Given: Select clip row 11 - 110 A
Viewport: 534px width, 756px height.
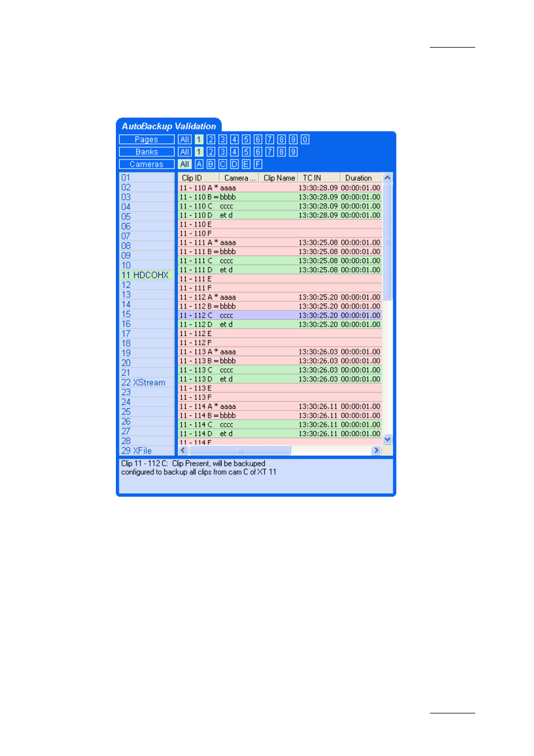Looking at the screenshot, I should click(280, 188).
